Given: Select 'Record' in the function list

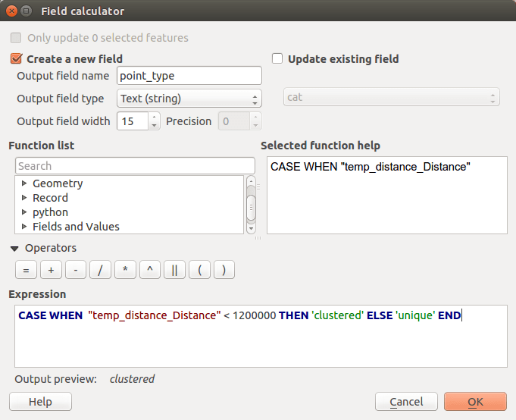Looking at the screenshot, I should click(50, 198).
